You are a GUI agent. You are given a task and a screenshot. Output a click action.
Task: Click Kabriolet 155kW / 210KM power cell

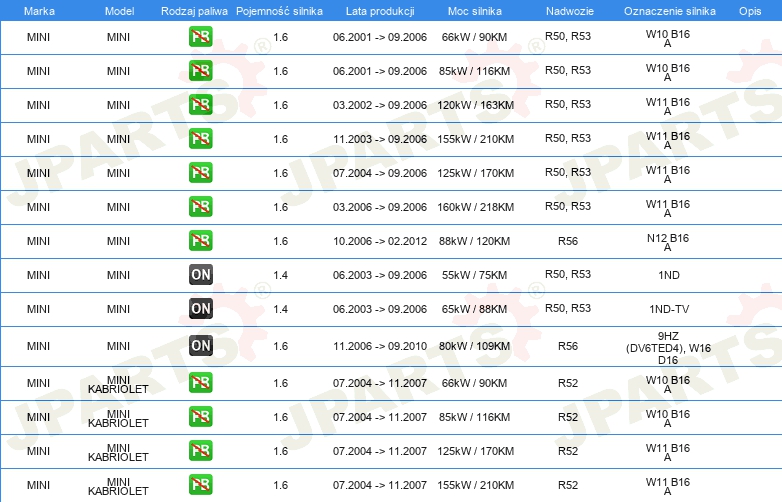(475, 485)
